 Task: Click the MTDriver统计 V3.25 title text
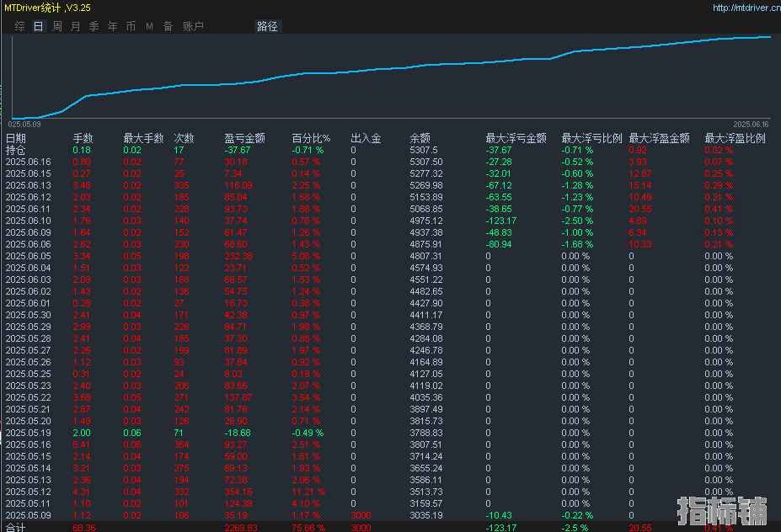pyautogui.click(x=47, y=8)
